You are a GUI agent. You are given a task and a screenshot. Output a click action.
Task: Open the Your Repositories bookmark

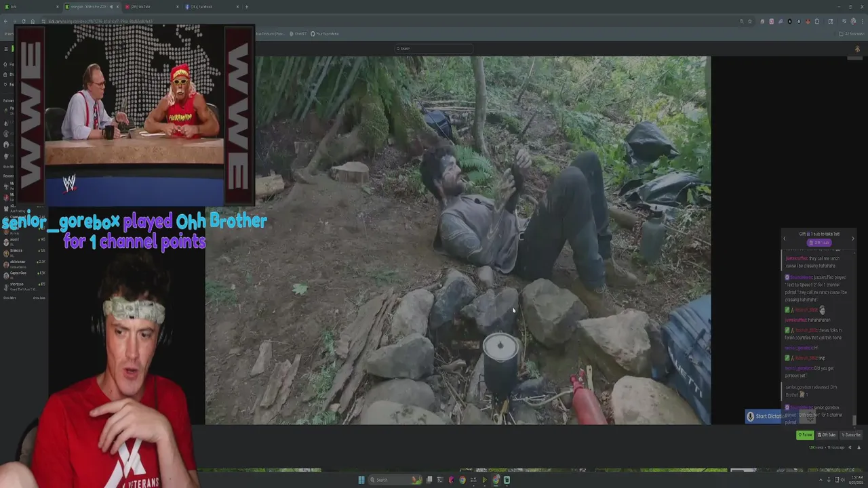point(325,34)
